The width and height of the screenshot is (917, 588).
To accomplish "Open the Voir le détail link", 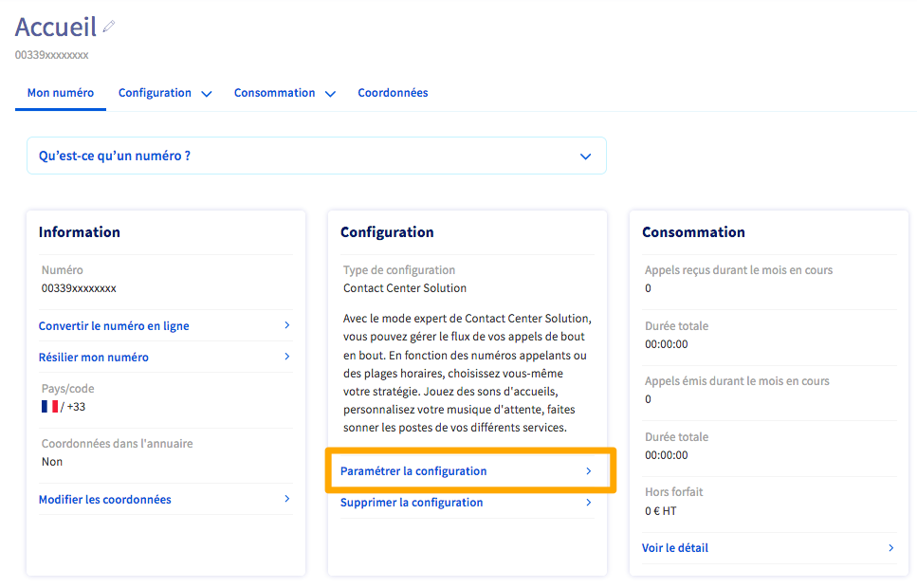I will pos(675,548).
